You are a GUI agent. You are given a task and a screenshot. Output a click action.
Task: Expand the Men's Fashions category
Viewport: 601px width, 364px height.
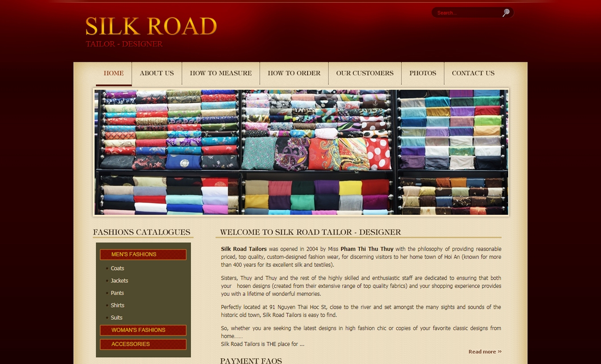[x=143, y=254]
